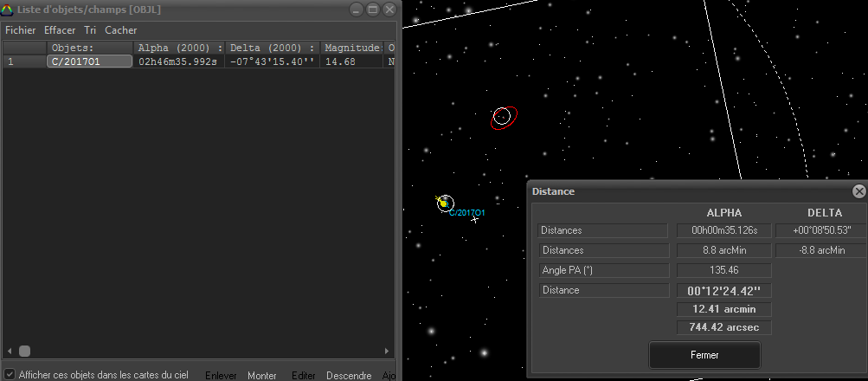Open the Cacher menu

click(x=120, y=30)
